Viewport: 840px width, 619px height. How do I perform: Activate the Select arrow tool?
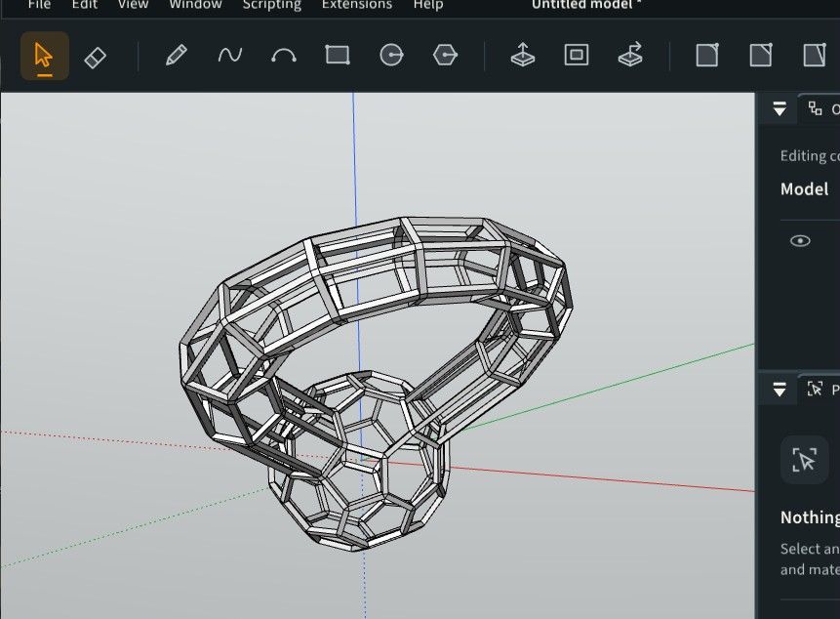pos(45,56)
